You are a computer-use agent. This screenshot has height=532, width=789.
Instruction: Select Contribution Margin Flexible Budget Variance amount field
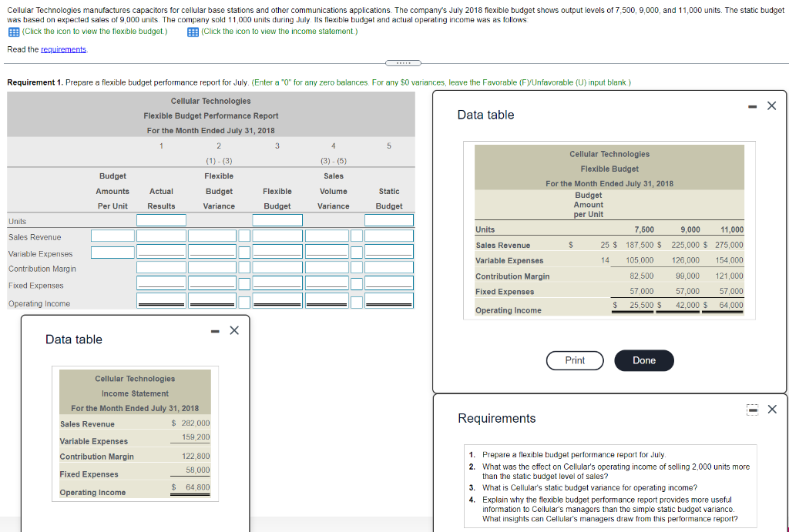point(213,267)
